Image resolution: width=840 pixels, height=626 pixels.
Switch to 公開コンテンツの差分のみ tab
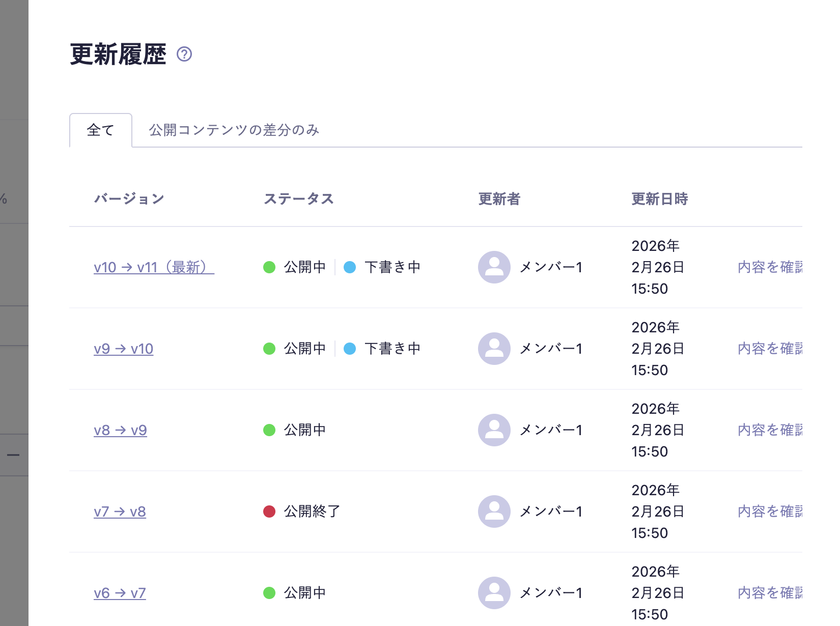[234, 130]
